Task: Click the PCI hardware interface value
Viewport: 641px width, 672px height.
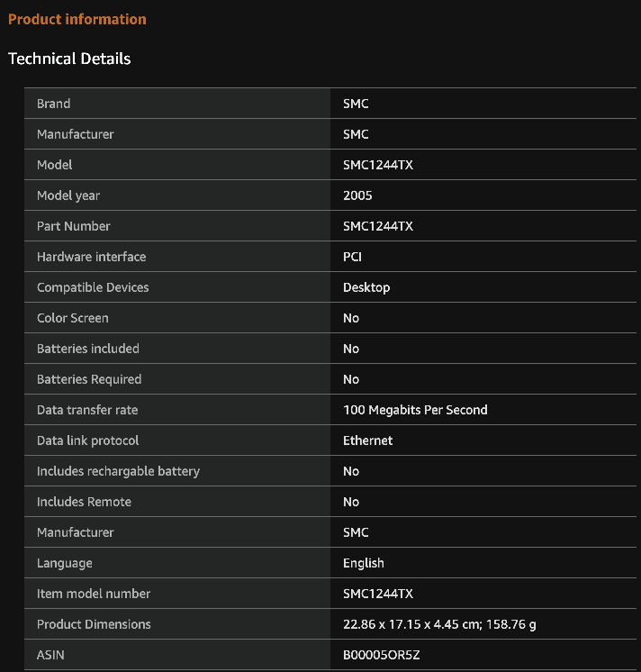Action: pos(352,257)
